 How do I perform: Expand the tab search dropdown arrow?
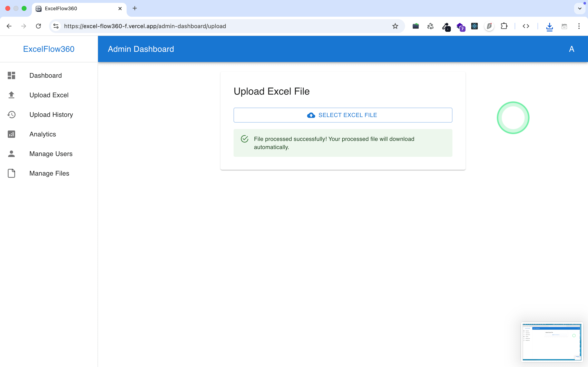579,9
